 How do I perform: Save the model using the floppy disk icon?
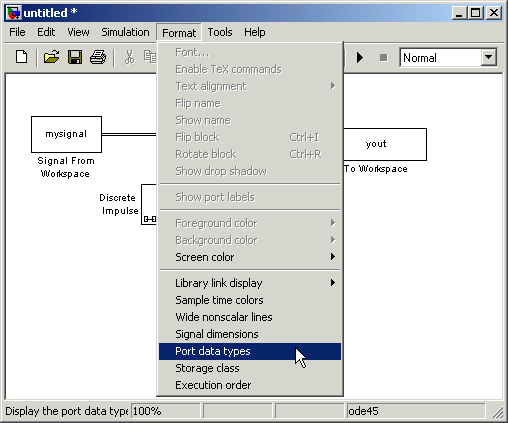pyautogui.click(x=75, y=57)
